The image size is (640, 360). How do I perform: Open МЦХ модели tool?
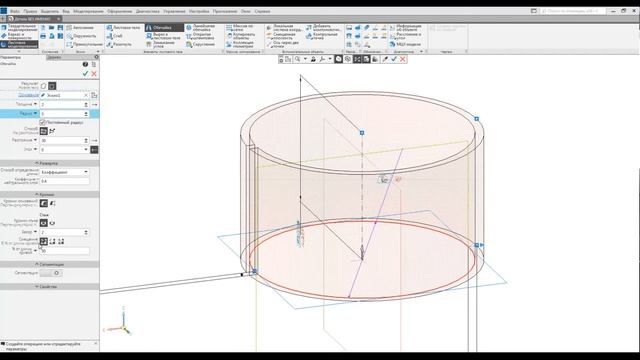pos(405,44)
